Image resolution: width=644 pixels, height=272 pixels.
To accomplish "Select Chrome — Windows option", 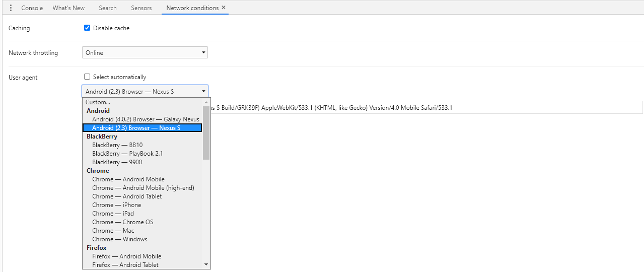I will coord(142,239).
